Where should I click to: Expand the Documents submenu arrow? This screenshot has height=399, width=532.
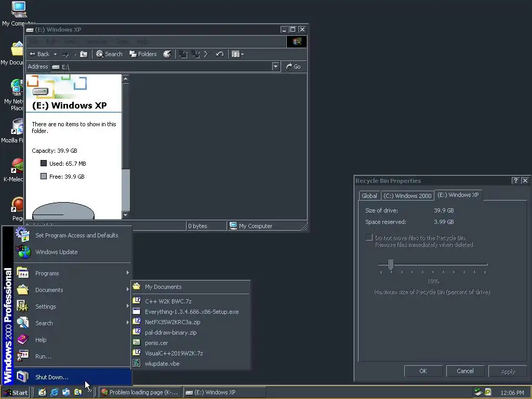(x=128, y=289)
